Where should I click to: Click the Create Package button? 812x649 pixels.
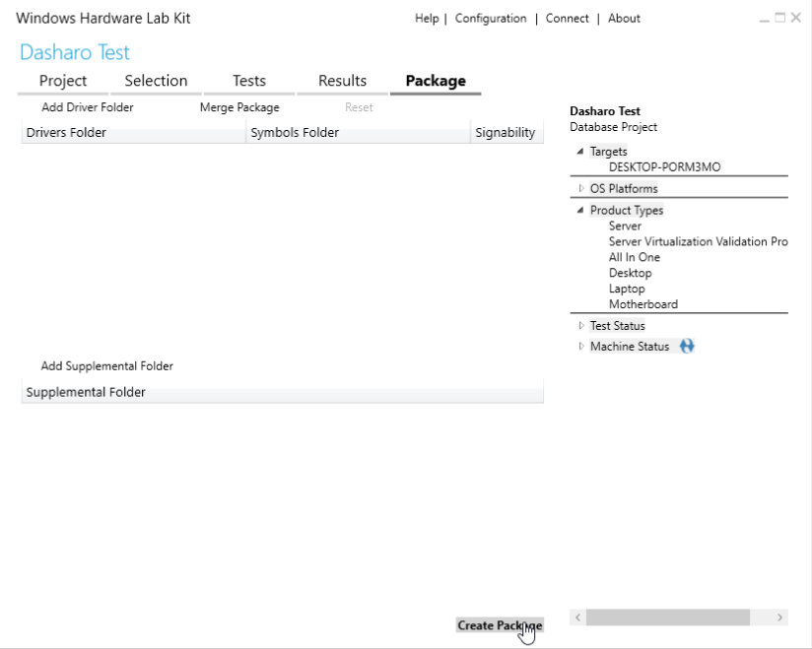click(500, 625)
